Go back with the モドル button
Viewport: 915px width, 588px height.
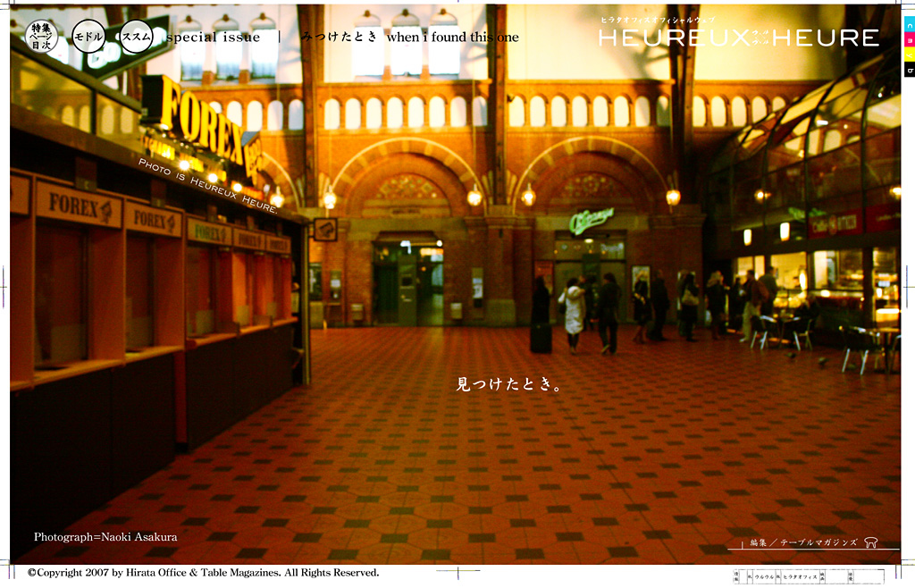coord(88,36)
